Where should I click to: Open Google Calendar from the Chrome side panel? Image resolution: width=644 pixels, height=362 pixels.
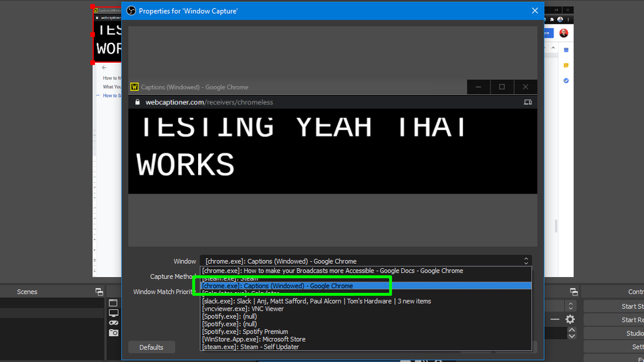(566, 51)
